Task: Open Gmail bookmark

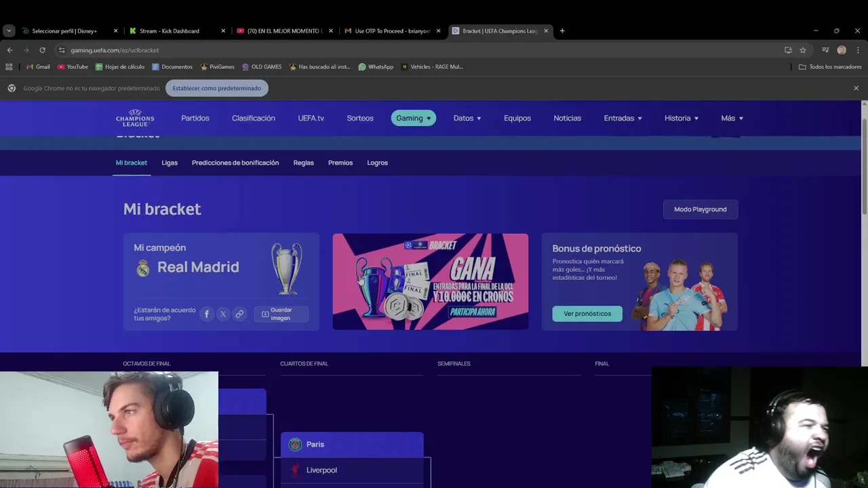Action: 38,66
